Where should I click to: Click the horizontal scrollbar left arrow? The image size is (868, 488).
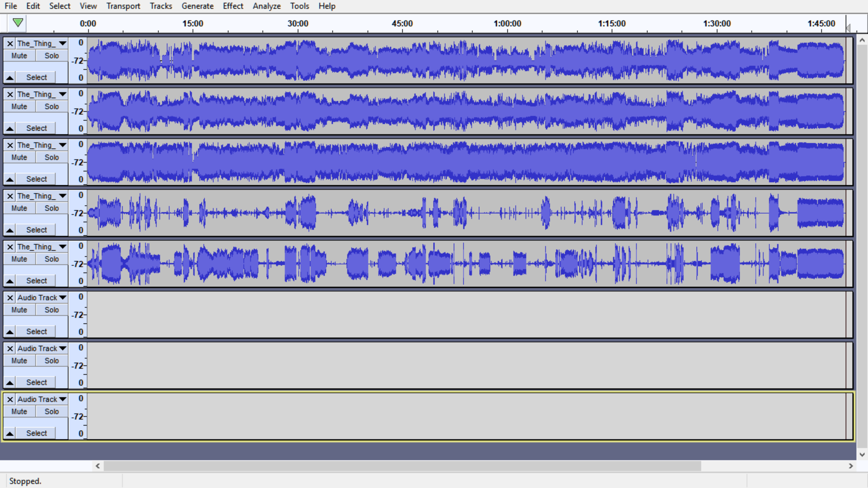point(98,466)
